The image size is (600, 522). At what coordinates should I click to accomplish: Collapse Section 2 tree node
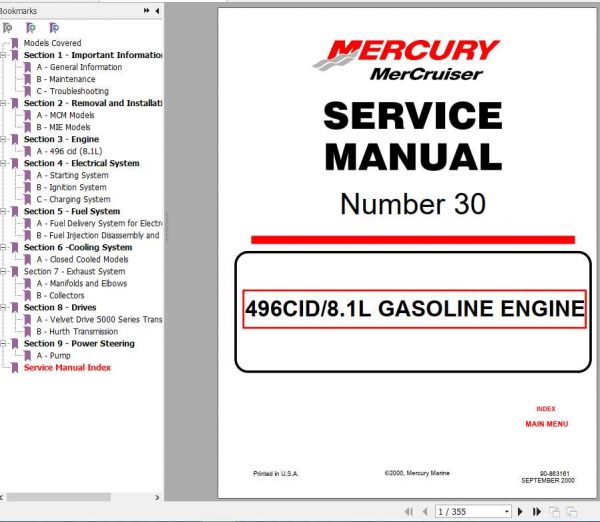(x=3, y=103)
